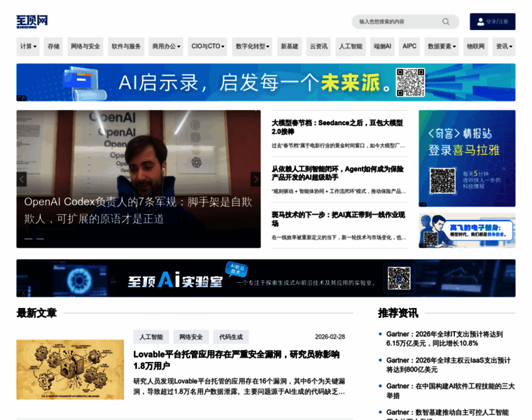
Task: Select the 人工智能 navigation item
Action: coord(350,47)
